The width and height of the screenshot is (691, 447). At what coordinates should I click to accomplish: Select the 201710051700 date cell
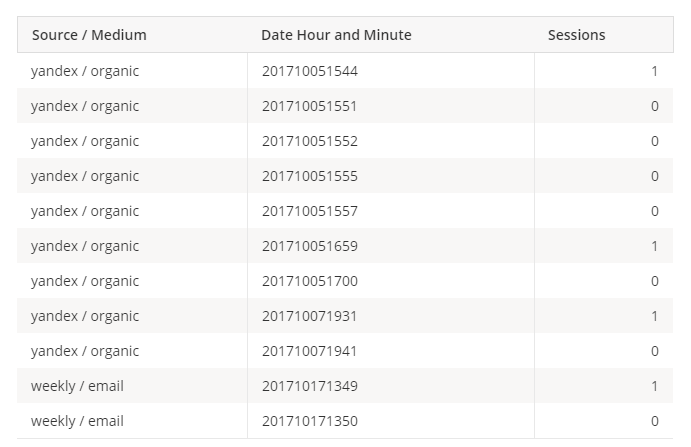coord(309,281)
